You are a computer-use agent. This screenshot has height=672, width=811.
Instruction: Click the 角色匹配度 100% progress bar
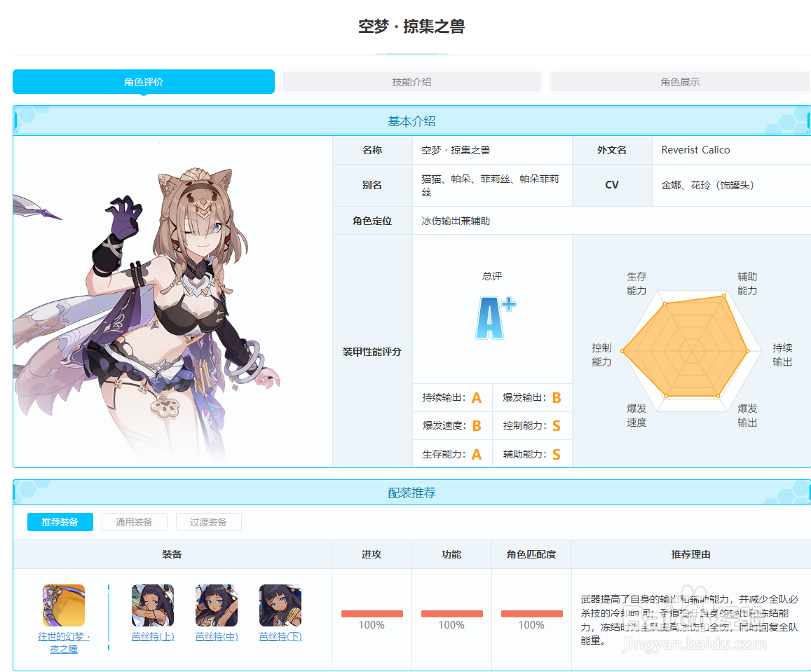(531, 612)
